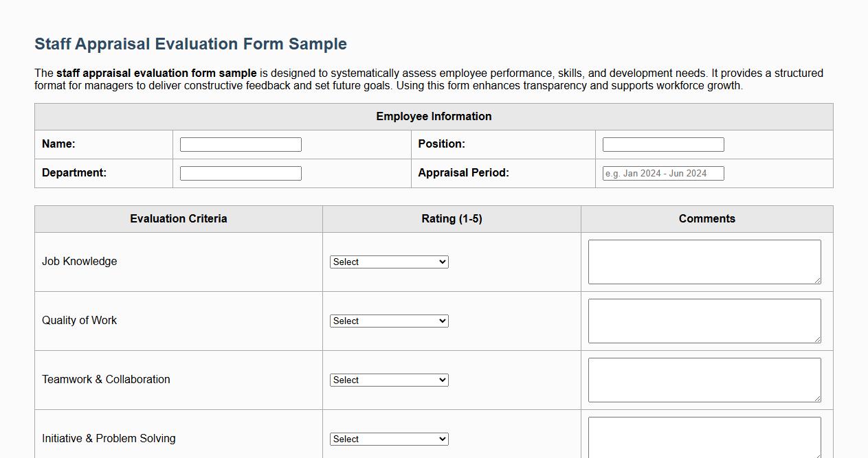Open the Quality of Work rating dropdown
868x458 pixels.
click(x=388, y=321)
